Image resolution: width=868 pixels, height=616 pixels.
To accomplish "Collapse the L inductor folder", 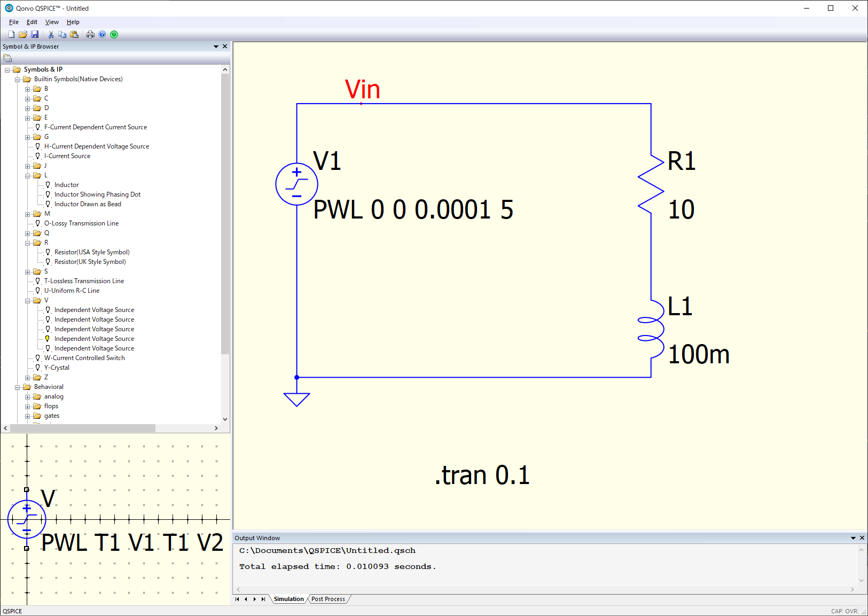I will [28, 176].
